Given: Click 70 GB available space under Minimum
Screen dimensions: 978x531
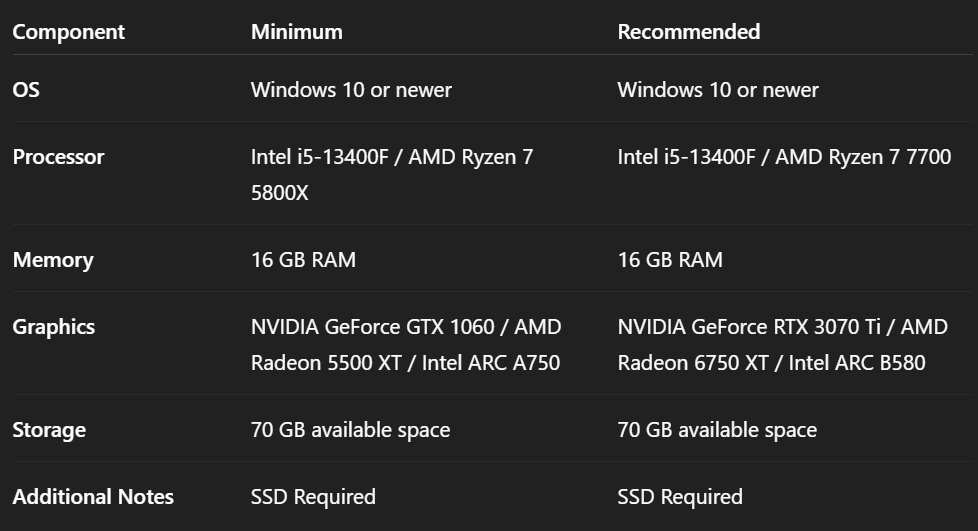Looking at the screenshot, I should 350,430.
